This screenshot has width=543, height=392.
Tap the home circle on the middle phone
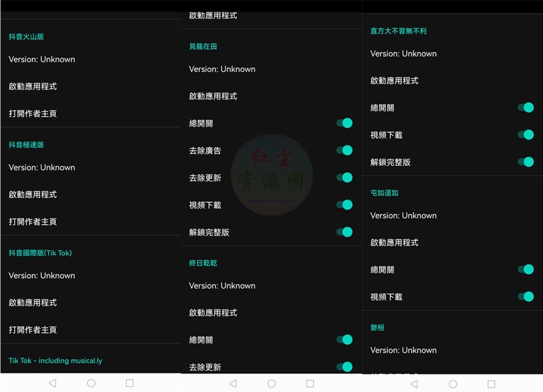tap(271, 383)
